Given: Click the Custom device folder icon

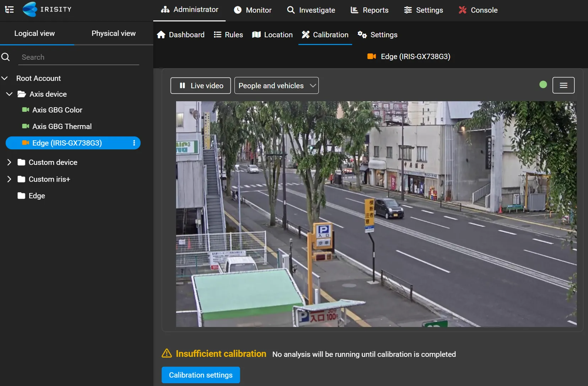Looking at the screenshot, I should click(21, 162).
